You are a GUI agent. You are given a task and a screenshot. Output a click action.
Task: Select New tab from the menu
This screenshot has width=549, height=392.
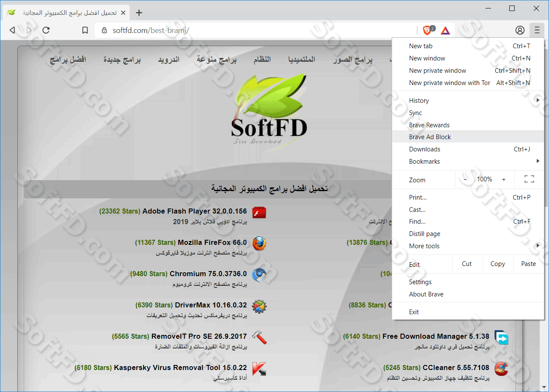(468, 46)
